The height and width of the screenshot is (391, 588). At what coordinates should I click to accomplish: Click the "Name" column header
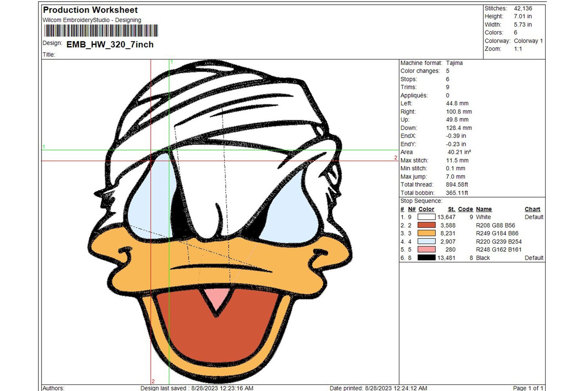pyautogui.click(x=484, y=209)
